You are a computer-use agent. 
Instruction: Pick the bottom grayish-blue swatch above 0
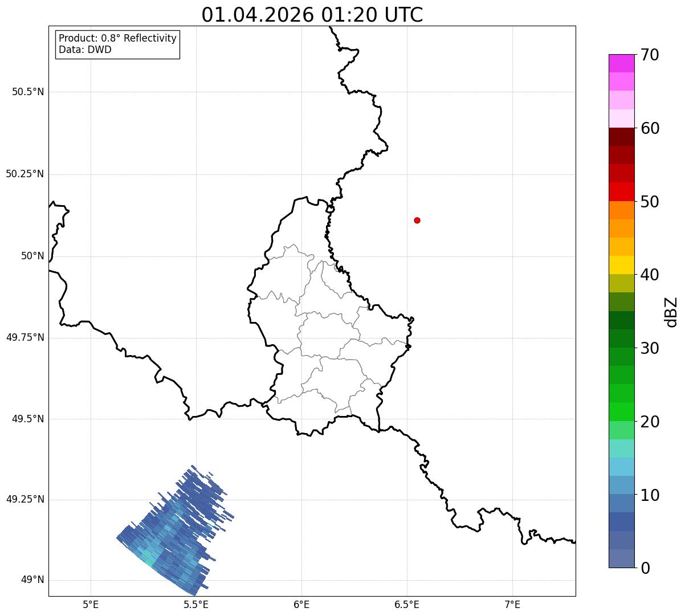(x=621, y=558)
